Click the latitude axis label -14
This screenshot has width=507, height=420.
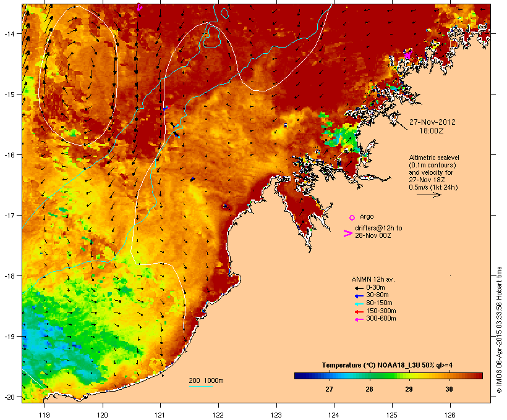9,34
